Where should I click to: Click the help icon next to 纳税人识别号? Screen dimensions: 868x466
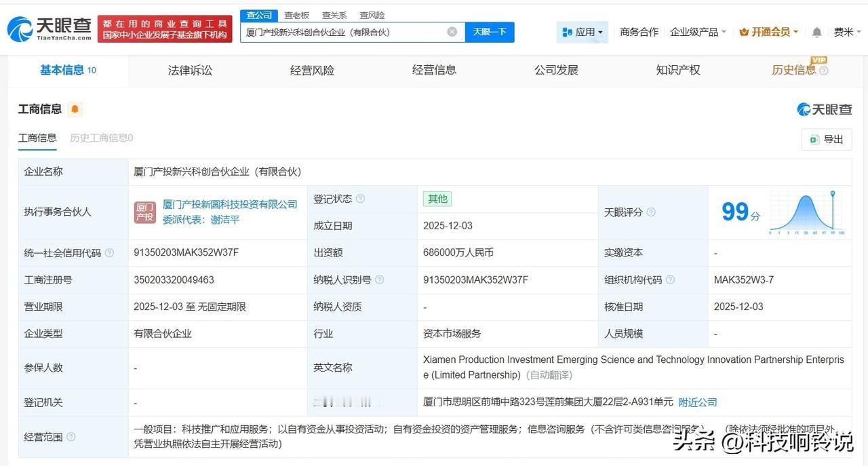380,279
